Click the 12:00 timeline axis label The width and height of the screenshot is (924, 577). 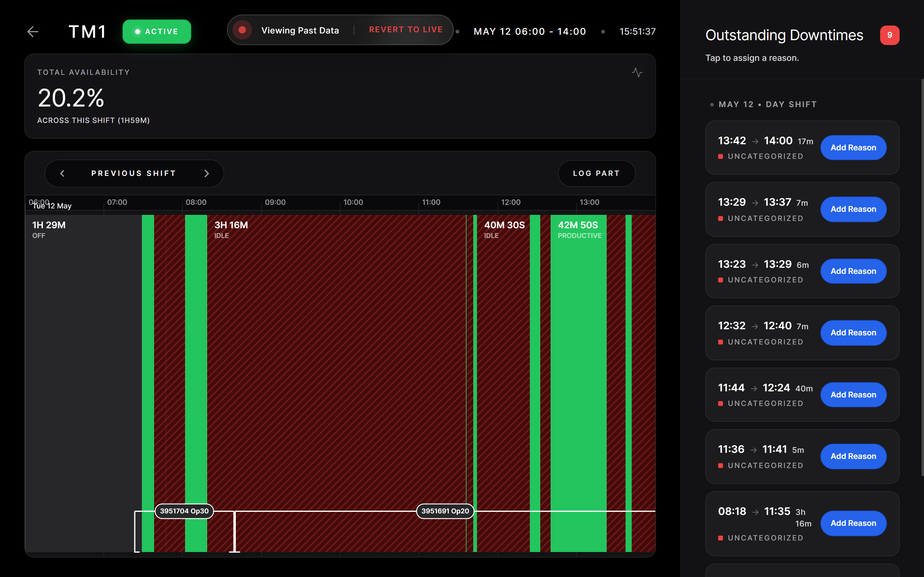point(510,202)
